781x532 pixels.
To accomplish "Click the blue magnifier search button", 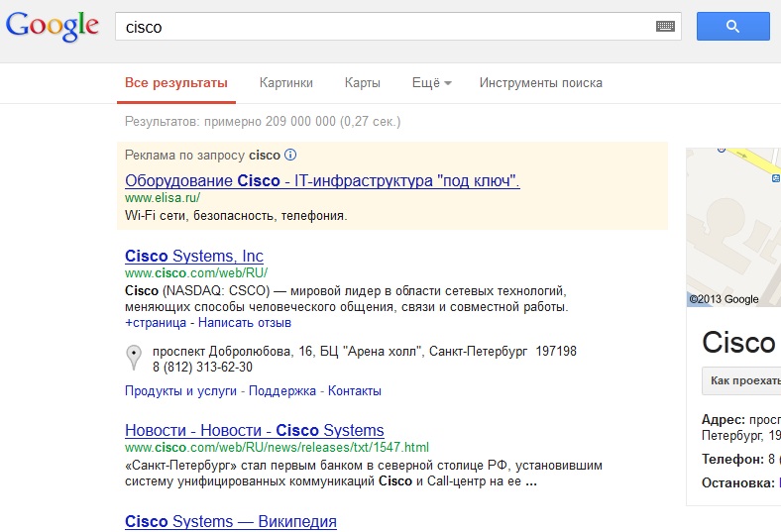I will click(732, 27).
